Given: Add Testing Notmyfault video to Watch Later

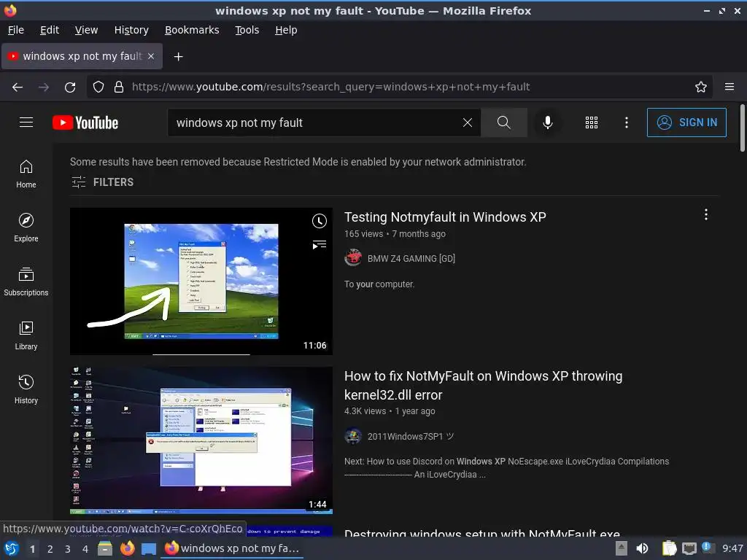Looking at the screenshot, I should [320, 221].
